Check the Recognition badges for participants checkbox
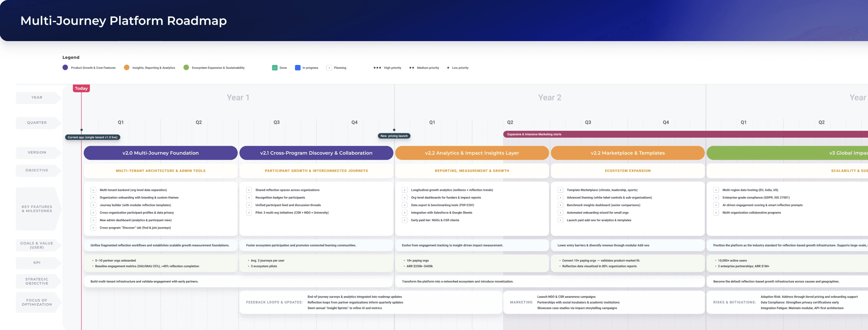 click(x=249, y=198)
